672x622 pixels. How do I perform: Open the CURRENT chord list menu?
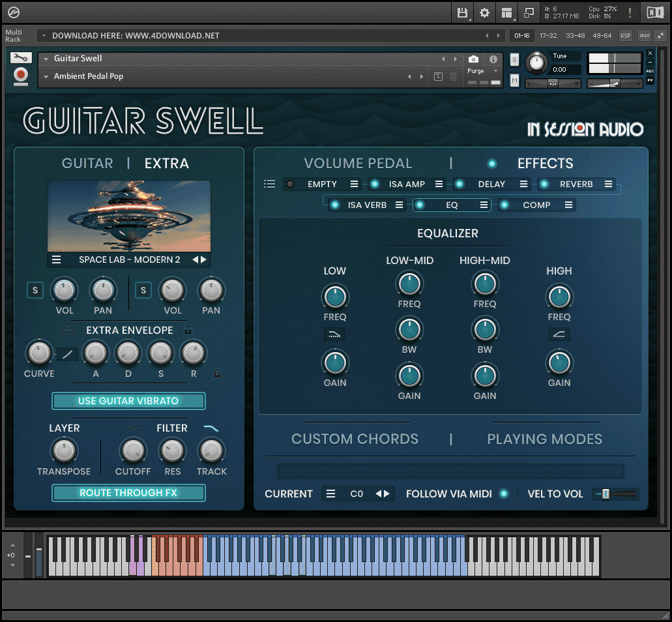(x=330, y=494)
